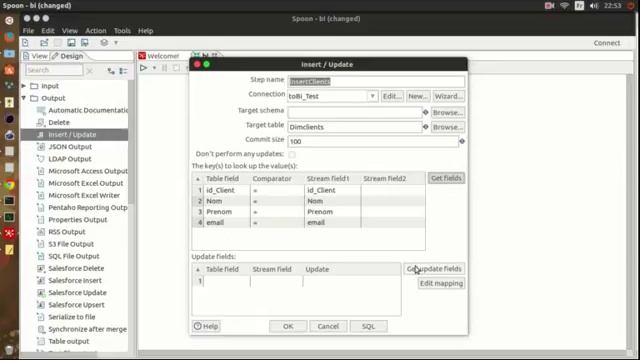Click the New... connection button
Screen dimensions: 640x360
coord(417,96)
